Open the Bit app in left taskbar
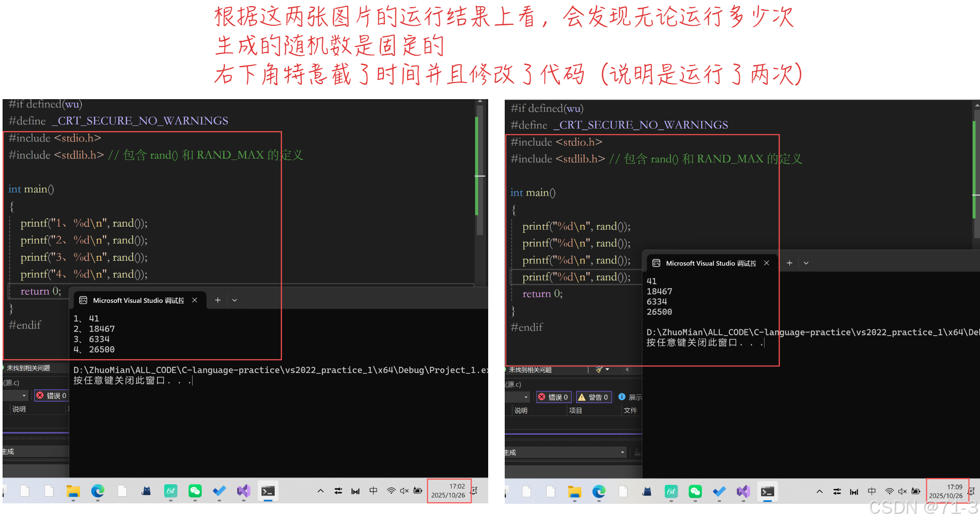980x524 pixels. tap(170, 491)
